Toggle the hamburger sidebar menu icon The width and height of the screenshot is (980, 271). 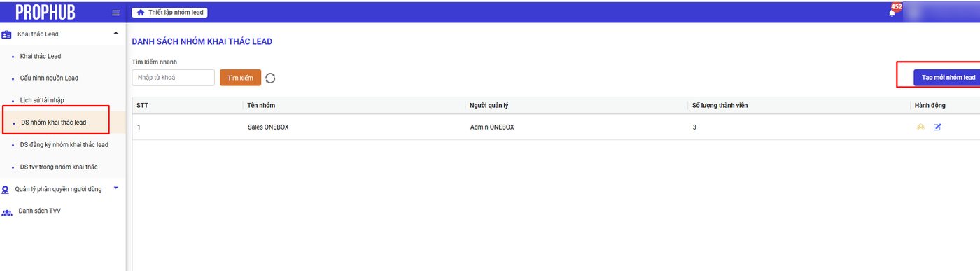(115, 13)
